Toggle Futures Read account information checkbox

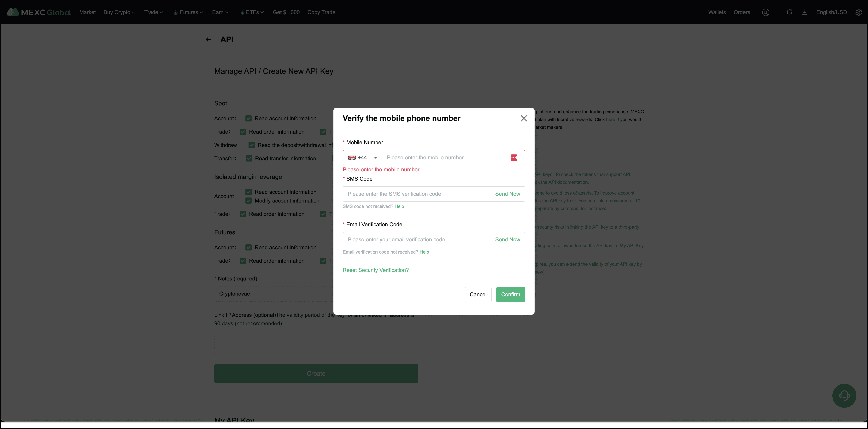click(249, 248)
